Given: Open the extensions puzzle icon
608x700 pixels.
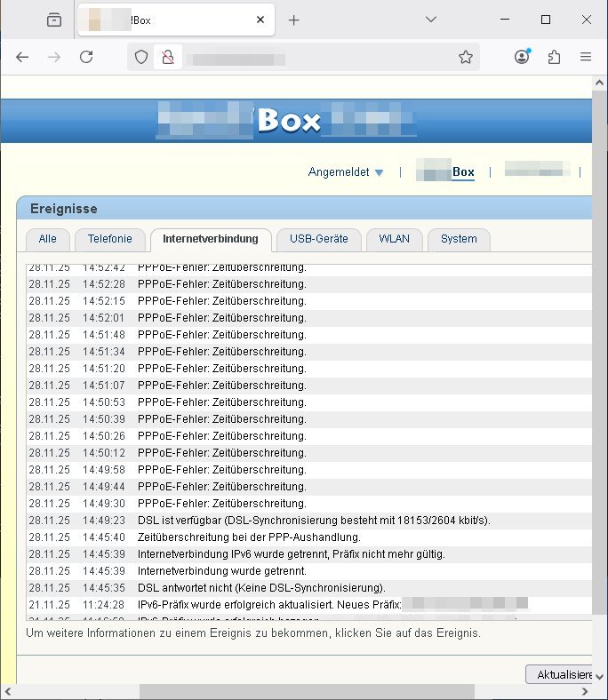Looking at the screenshot, I should point(554,57).
